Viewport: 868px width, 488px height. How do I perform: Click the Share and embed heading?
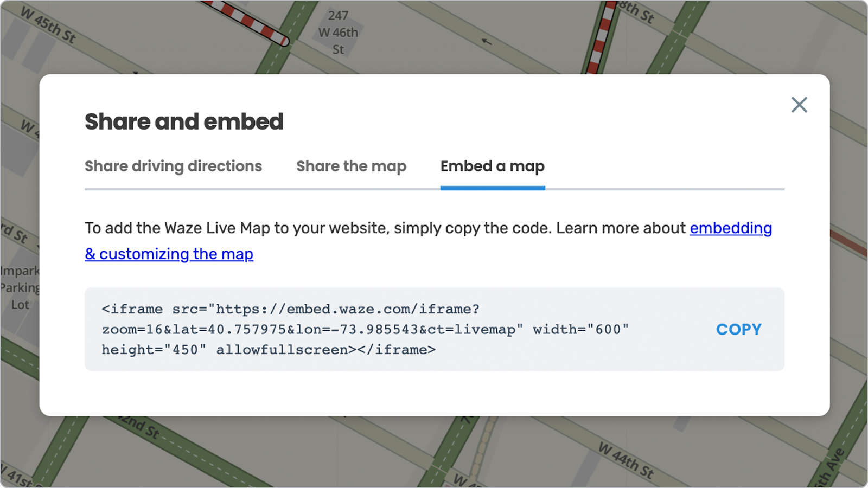(x=184, y=121)
